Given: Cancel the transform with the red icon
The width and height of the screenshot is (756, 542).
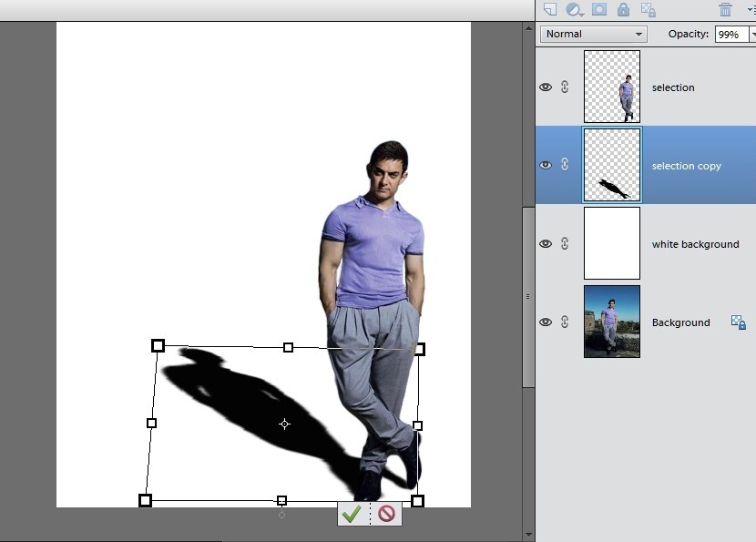Looking at the screenshot, I should click(x=386, y=513).
